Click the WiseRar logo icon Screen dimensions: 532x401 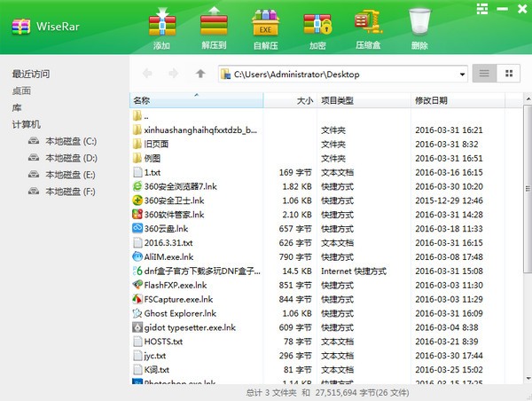[21, 27]
